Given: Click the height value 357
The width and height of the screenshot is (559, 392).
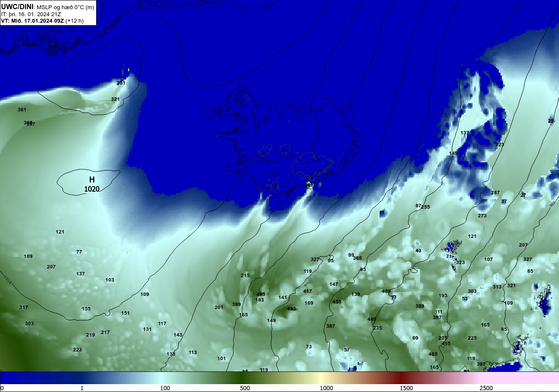Looking at the screenshot, I should pos(31,124).
